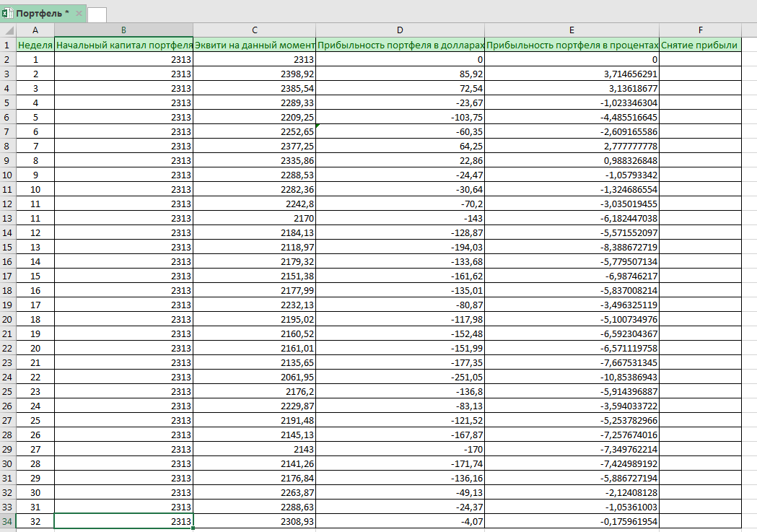This screenshot has height=532, width=757.
Task: Click the fill handle of cell B34
Action: pyautogui.click(x=193, y=528)
